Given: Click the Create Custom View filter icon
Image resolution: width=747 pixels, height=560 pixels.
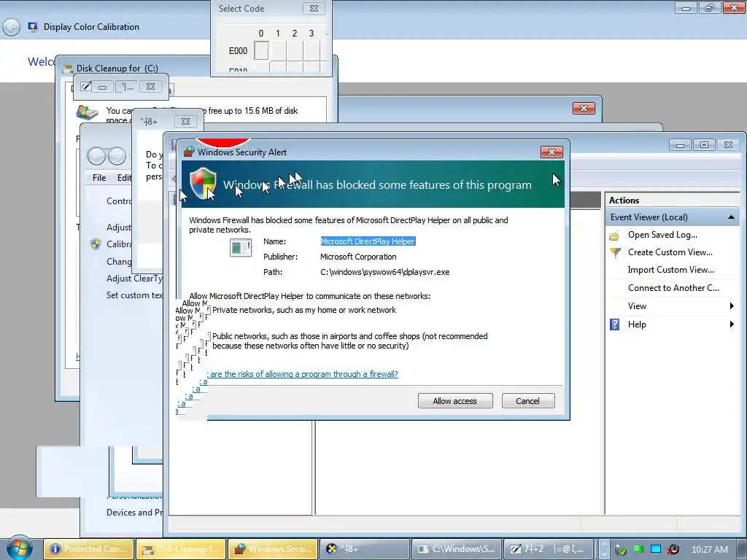Looking at the screenshot, I should click(615, 252).
